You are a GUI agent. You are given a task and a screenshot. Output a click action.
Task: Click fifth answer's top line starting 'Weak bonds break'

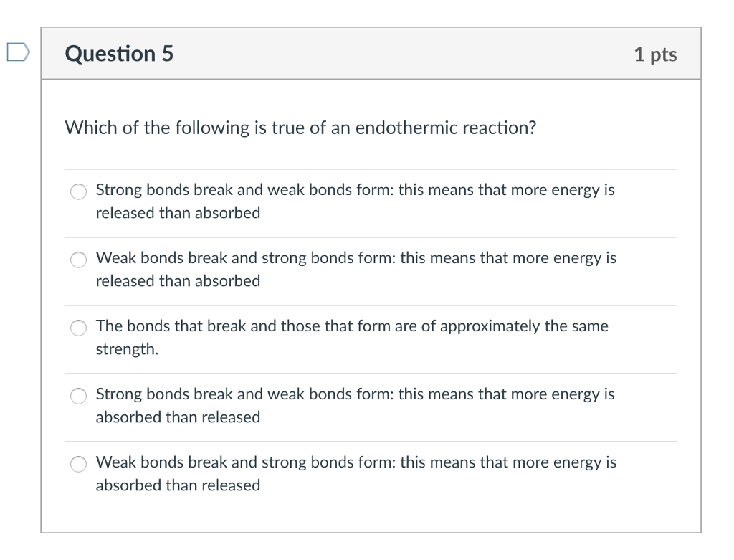coord(356,462)
